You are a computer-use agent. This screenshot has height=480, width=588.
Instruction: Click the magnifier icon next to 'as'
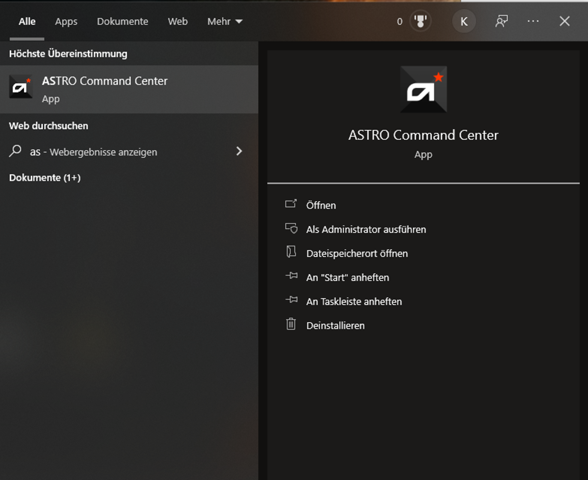[15, 151]
